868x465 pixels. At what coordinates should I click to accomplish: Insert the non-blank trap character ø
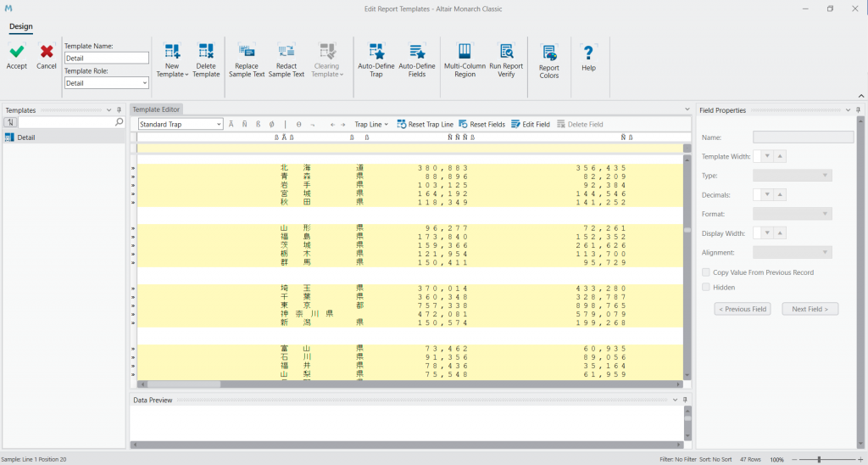tap(272, 125)
